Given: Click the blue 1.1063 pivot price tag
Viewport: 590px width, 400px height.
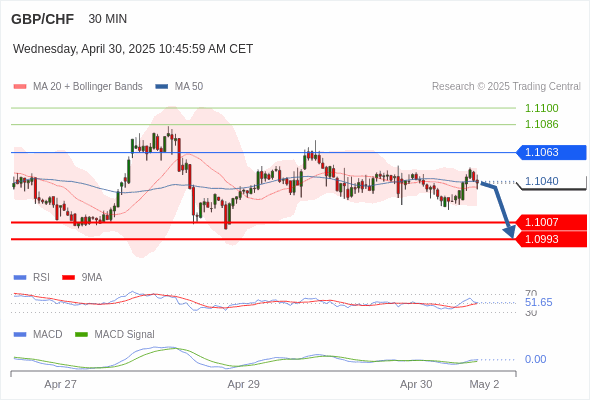Looking at the screenshot, I should (x=551, y=152).
